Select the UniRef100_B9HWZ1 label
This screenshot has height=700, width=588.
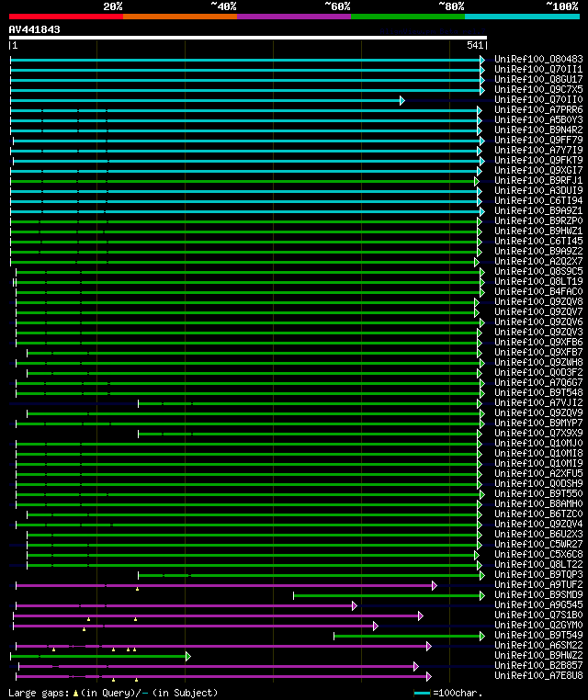(538, 231)
